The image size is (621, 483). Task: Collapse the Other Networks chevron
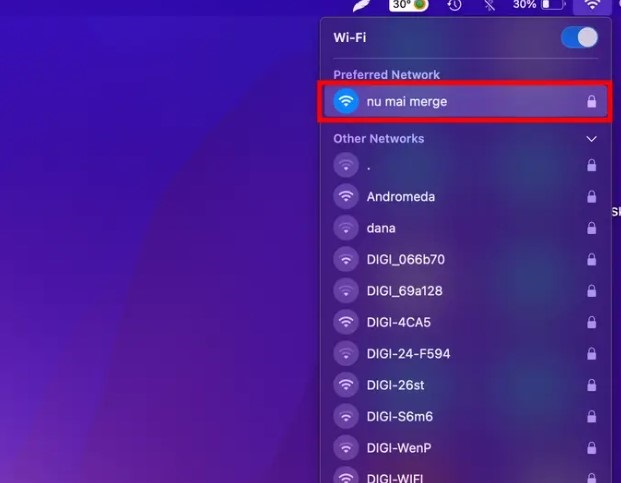coord(591,139)
